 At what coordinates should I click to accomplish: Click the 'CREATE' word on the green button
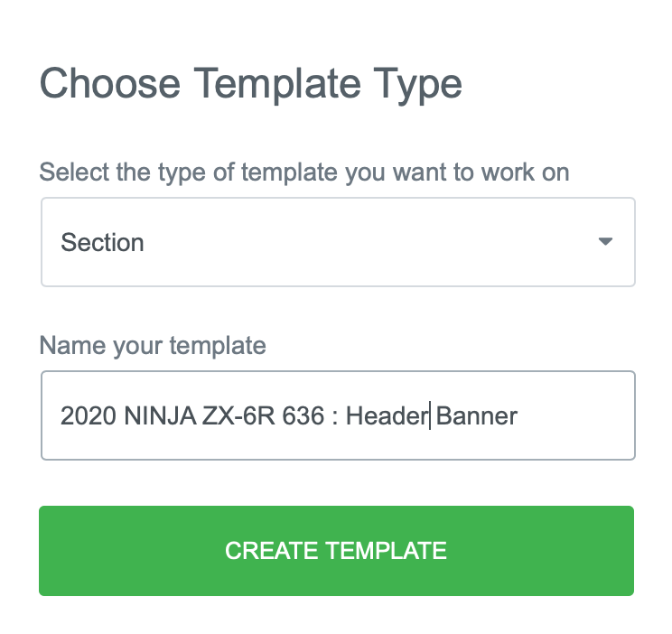coord(271,551)
